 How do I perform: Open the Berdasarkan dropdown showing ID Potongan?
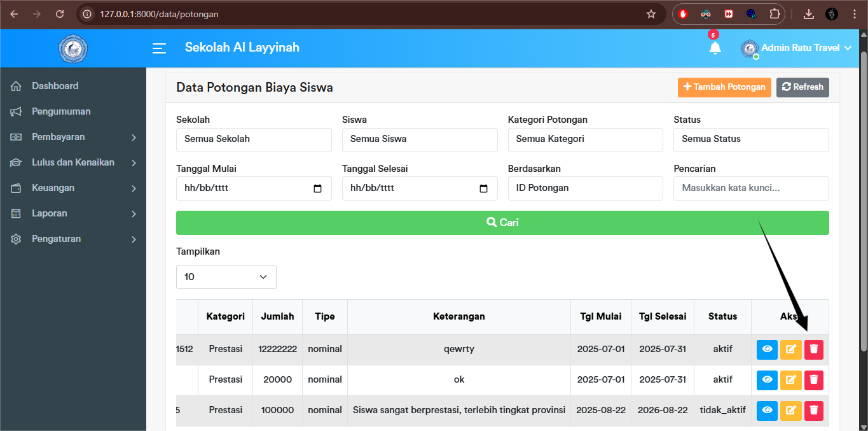(585, 188)
